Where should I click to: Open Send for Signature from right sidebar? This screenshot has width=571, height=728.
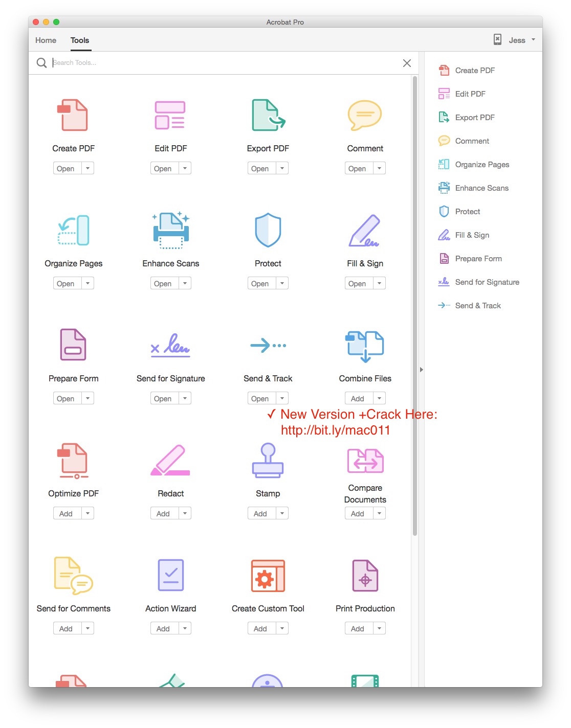point(479,282)
